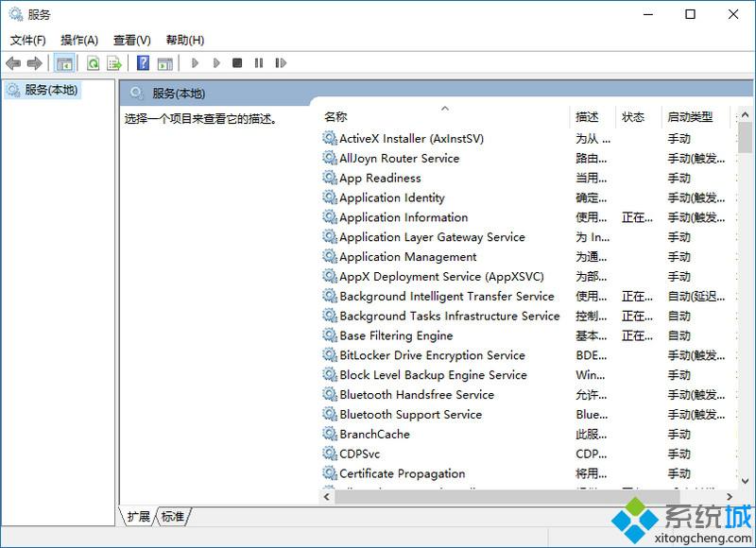Click vertical scrollbar down arrow
Viewport: 756px width, 548px height.
click(745, 481)
